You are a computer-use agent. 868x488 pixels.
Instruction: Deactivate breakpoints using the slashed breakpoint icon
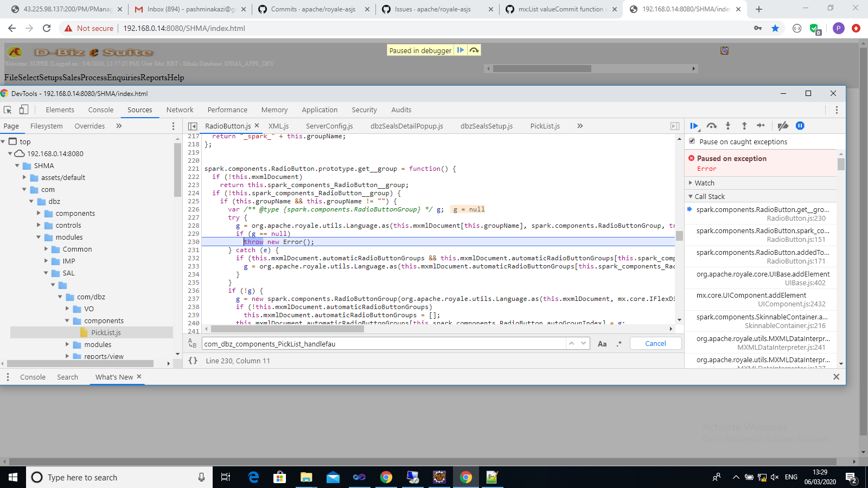tap(783, 125)
